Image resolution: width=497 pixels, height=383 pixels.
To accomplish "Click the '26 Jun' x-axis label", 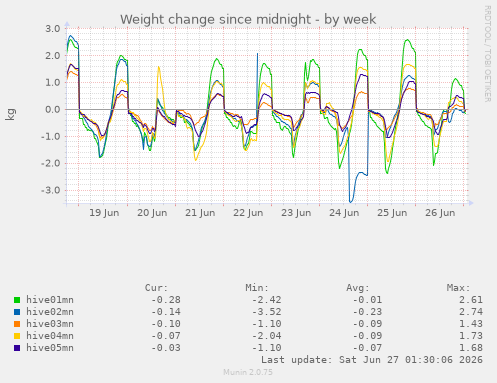I will 440,213.
